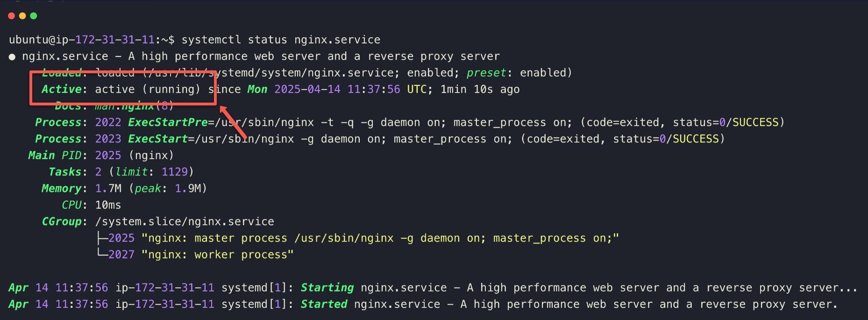The image size is (868, 320).
Task: Click 'nginx.service' in the service description line
Action: pyautogui.click(x=65, y=56)
